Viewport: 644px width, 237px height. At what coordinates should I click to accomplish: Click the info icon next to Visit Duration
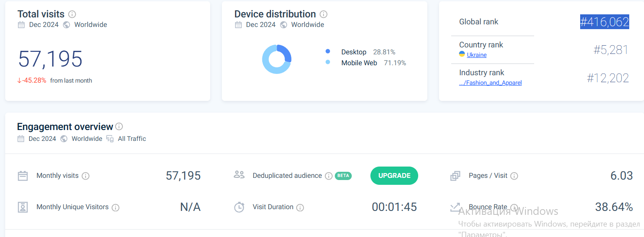pos(300,207)
